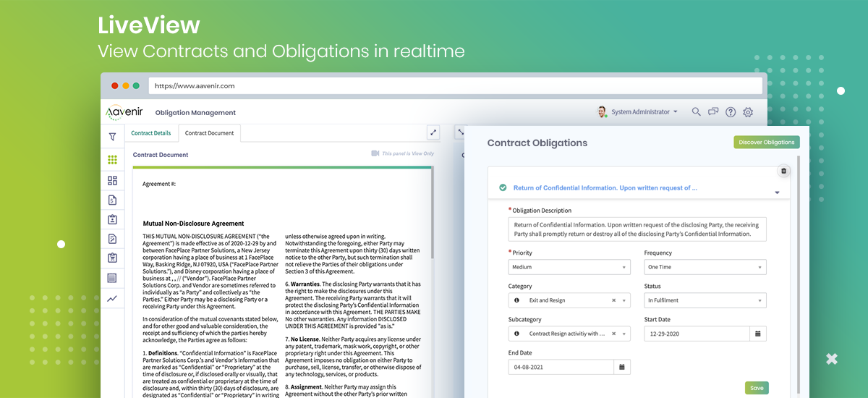
Task: Click the info icon in the Subcategory field
Action: pos(516,334)
